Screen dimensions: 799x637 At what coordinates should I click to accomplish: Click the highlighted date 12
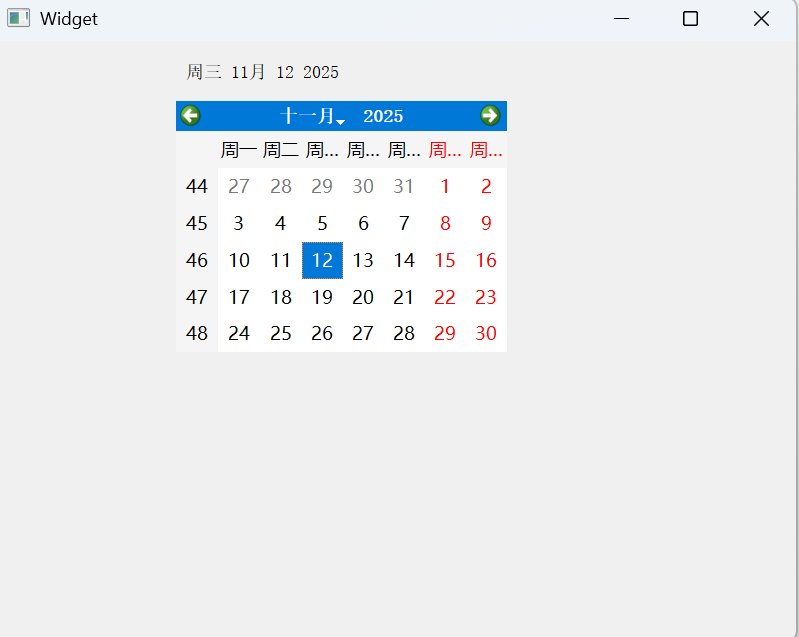tap(322, 260)
